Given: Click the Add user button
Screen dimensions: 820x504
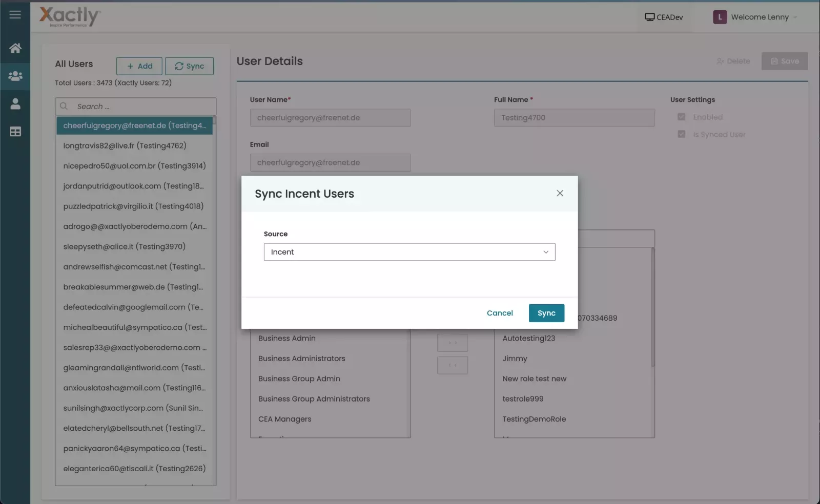Looking at the screenshot, I should click(139, 66).
